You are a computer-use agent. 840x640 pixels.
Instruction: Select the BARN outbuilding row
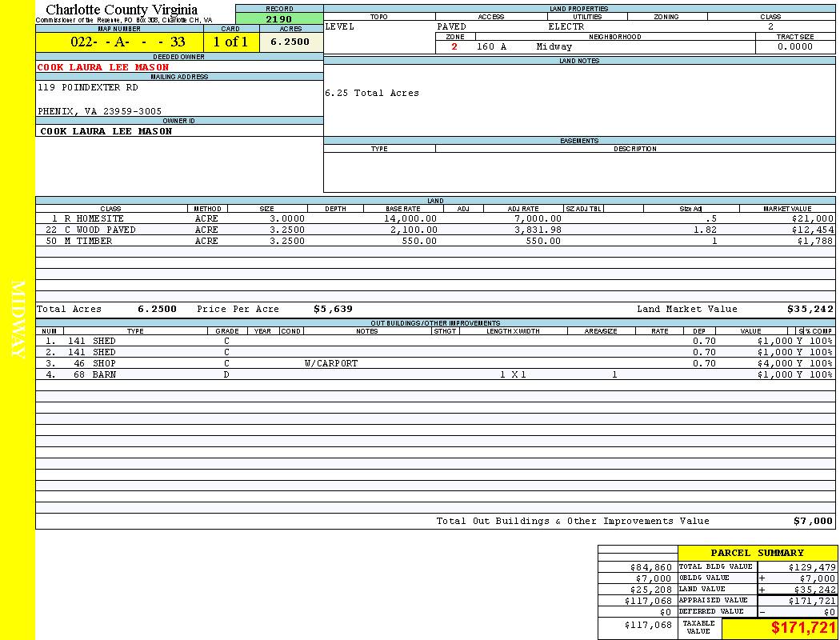(105, 374)
